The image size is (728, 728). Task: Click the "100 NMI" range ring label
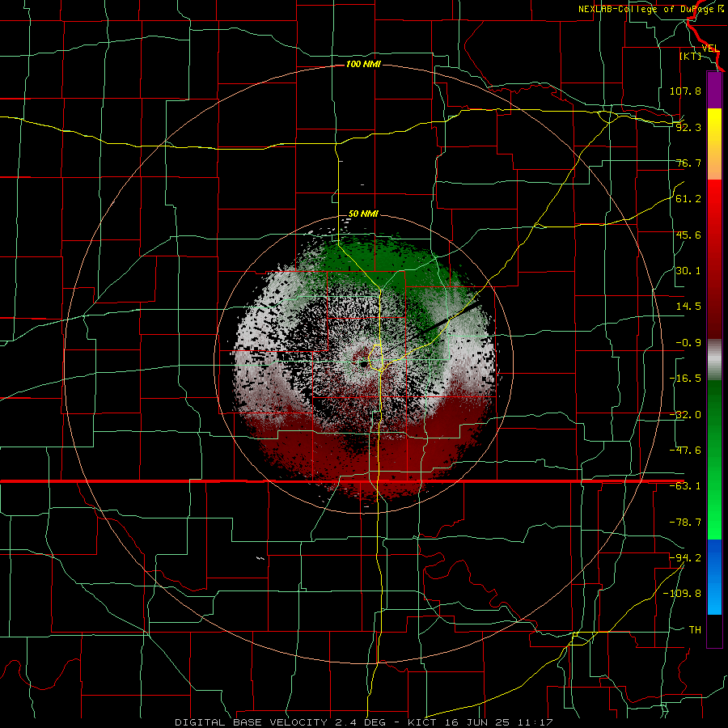coord(363,64)
